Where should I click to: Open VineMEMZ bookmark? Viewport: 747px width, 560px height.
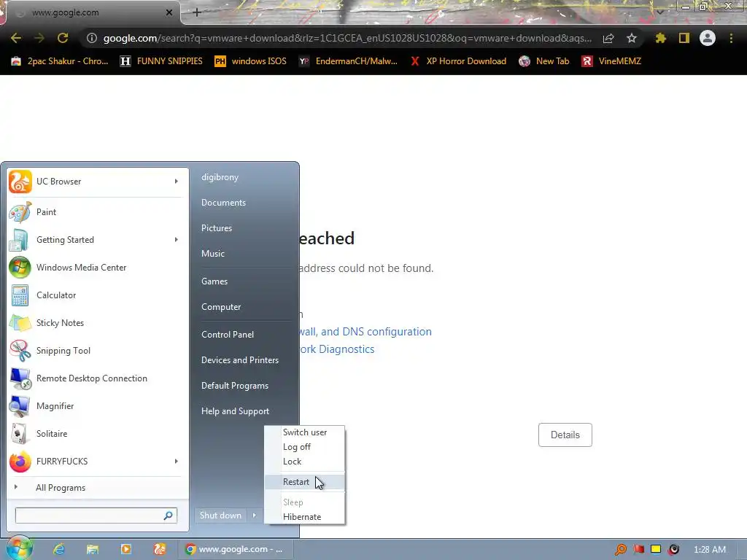tap(611, 61)
